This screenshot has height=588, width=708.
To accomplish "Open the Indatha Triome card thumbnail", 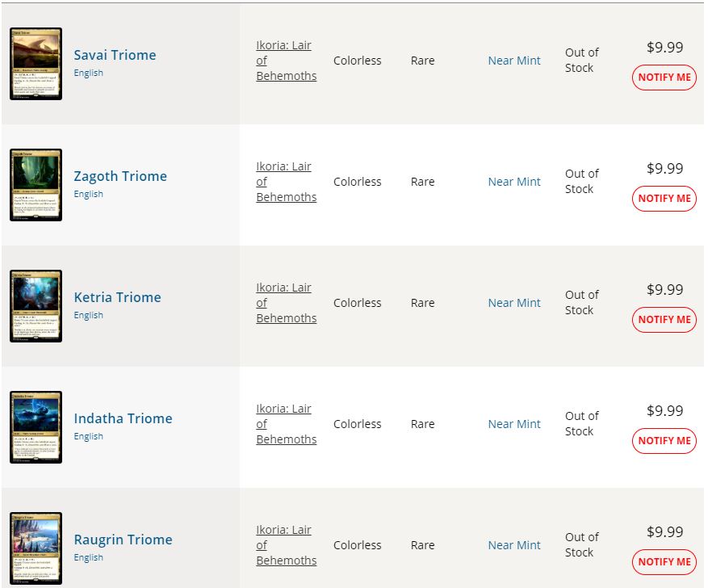I will [36, 426].
